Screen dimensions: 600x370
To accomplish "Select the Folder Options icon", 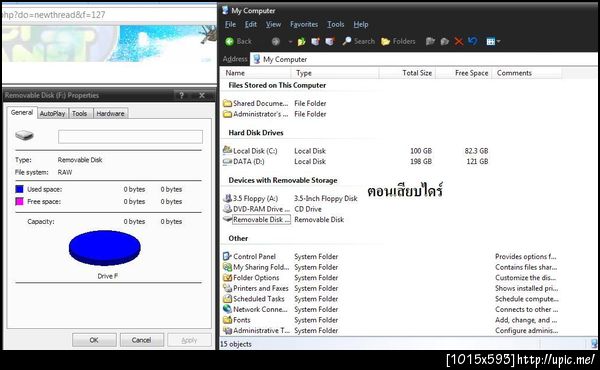I will point(227,277).
